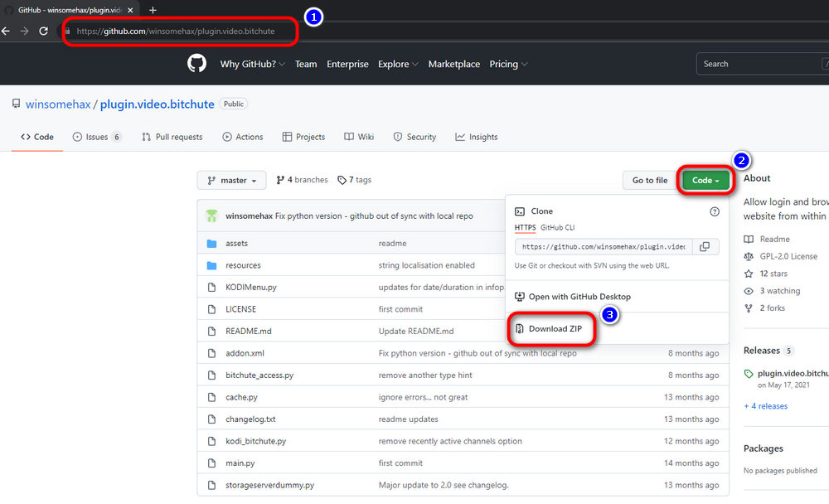
Task: Open a new browser tab
Action: click(153, 10)
